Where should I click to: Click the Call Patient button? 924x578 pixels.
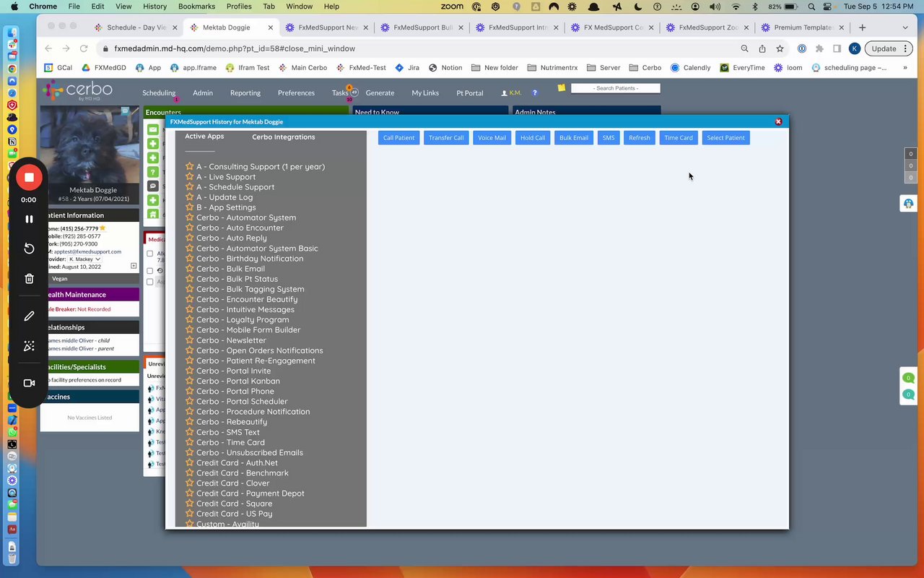tap(398, 137)
